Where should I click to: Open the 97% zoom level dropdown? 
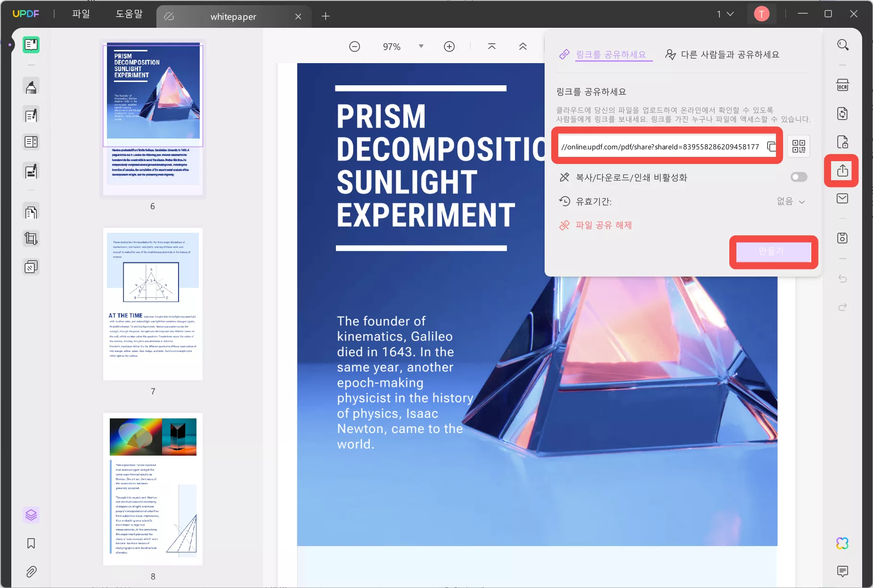click(421, 46)
